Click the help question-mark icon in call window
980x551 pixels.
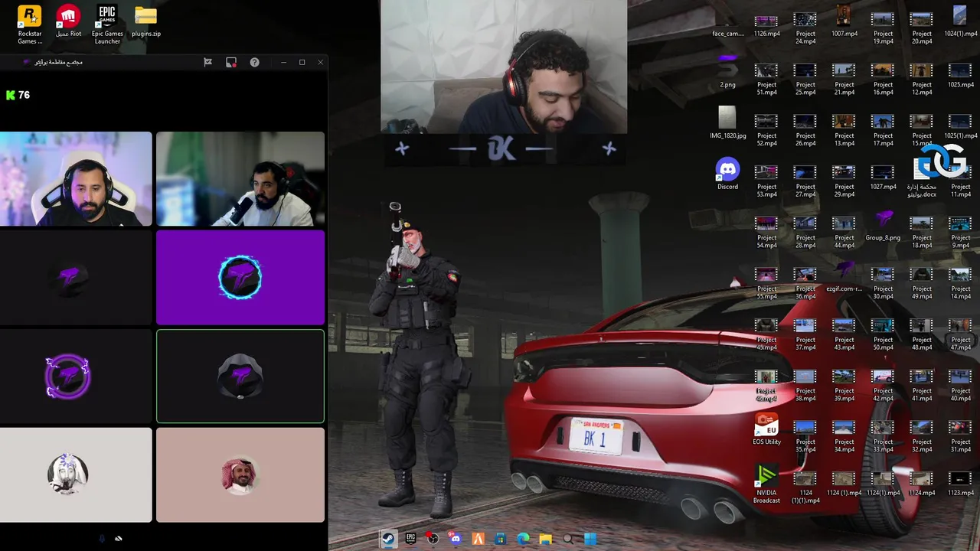click(x=254, y=62)
